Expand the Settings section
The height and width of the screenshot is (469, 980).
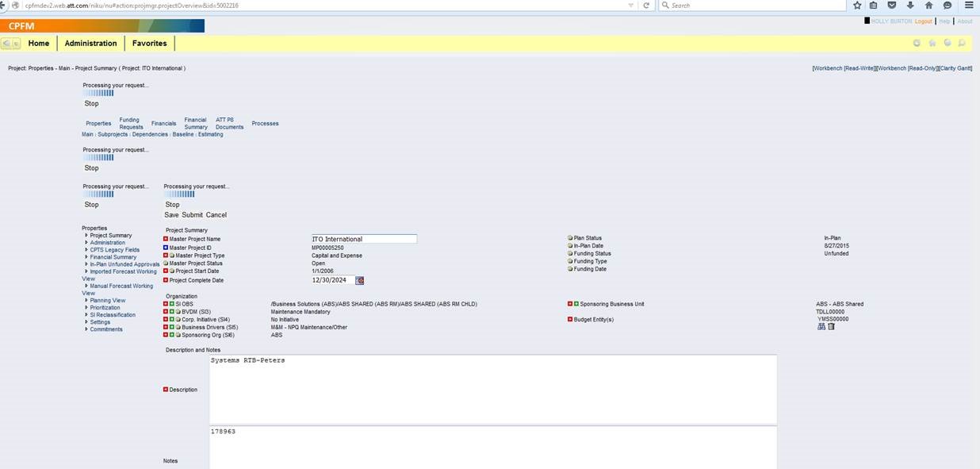(101, 321)
